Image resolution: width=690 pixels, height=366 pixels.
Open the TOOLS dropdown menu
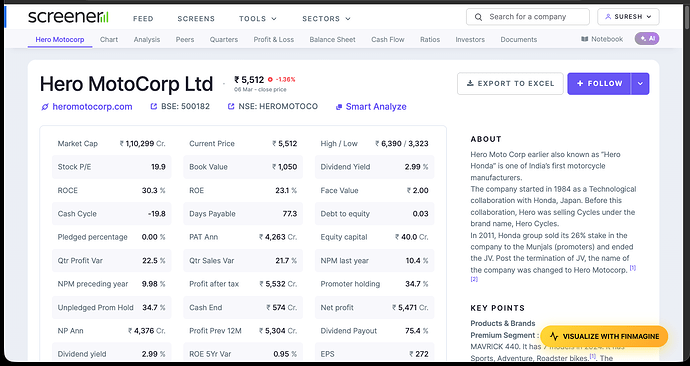pos(258,18)
